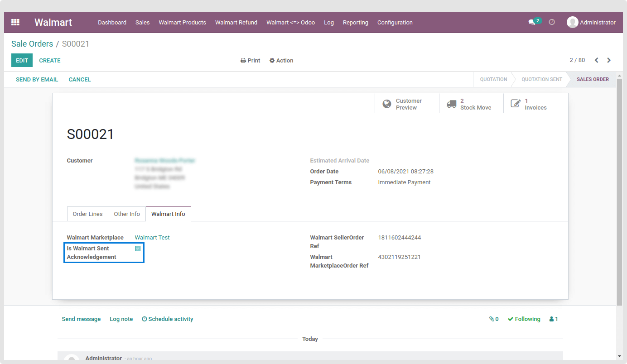Click Send message in chatter

click(x=81, y=319)
